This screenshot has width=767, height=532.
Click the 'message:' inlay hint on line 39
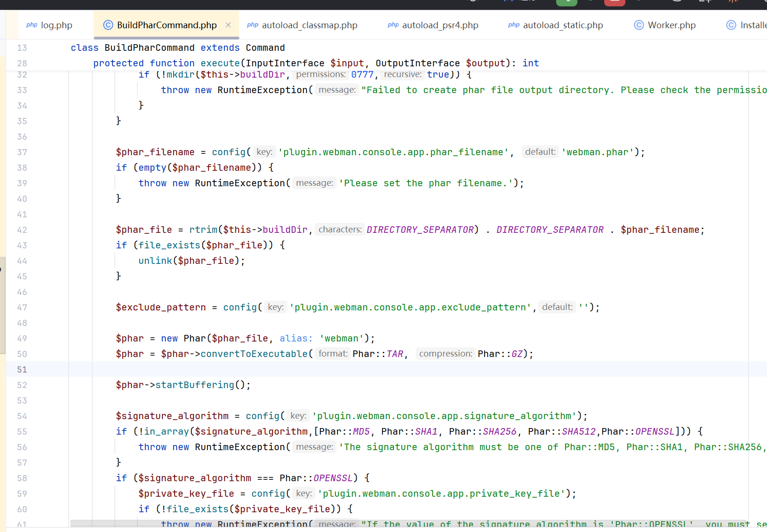click(x=314, y=183)
